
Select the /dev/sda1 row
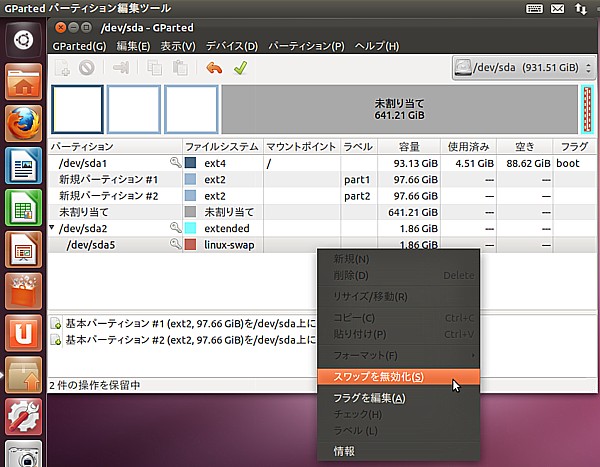tap(322, 163)
